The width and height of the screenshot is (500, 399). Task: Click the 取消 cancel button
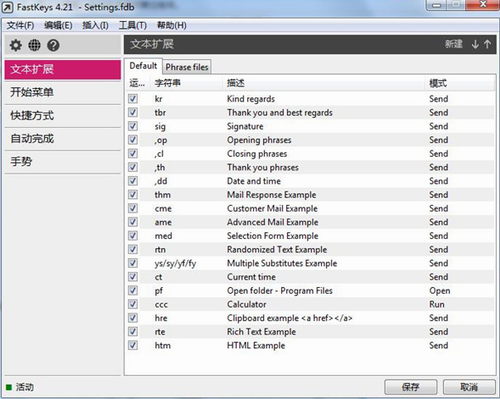469,387
